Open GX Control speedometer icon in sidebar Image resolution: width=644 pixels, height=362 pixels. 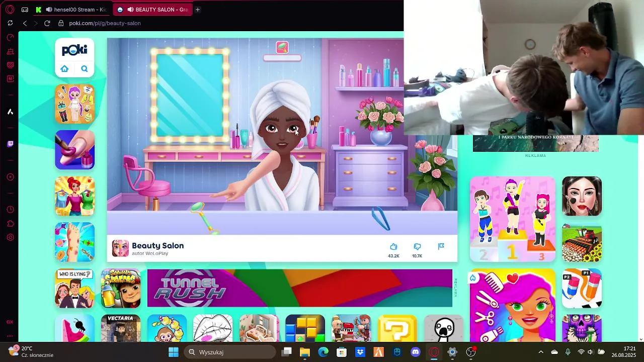10,37
